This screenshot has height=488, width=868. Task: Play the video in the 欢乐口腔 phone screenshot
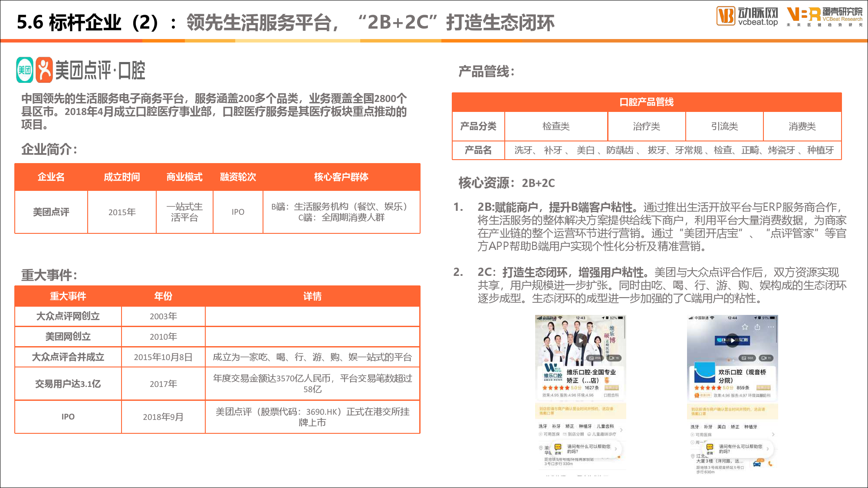[732, 341]
